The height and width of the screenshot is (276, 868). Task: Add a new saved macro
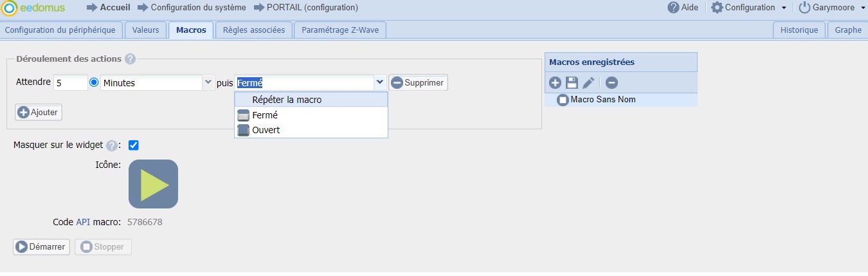pyautogui.click(x=556, y=82)
